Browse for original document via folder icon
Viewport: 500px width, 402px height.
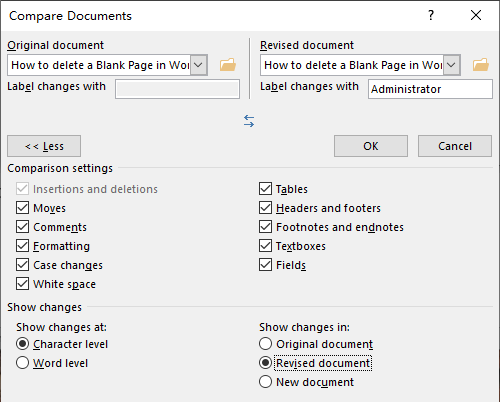228,65
